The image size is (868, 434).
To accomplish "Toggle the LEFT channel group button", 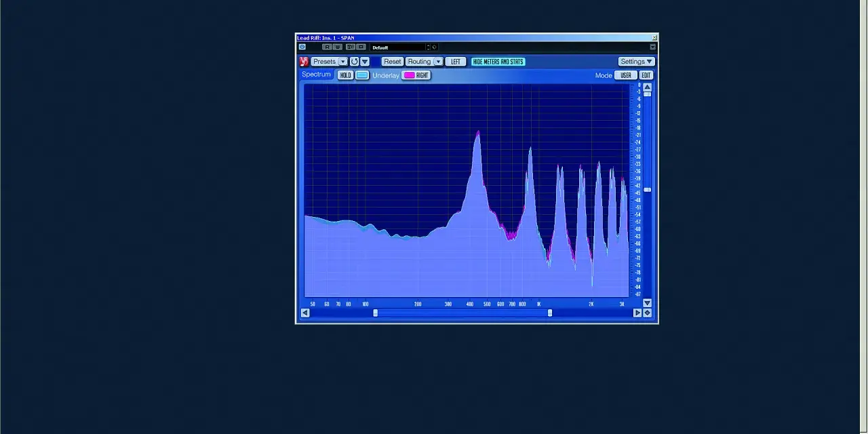I will point(455,62).
